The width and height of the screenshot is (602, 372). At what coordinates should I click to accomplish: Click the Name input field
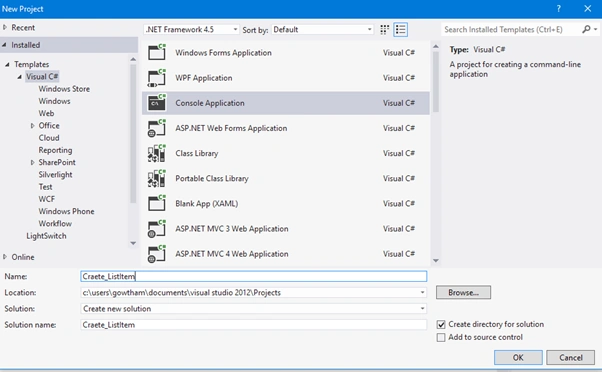pyautogui.click(x=254, y=276)
